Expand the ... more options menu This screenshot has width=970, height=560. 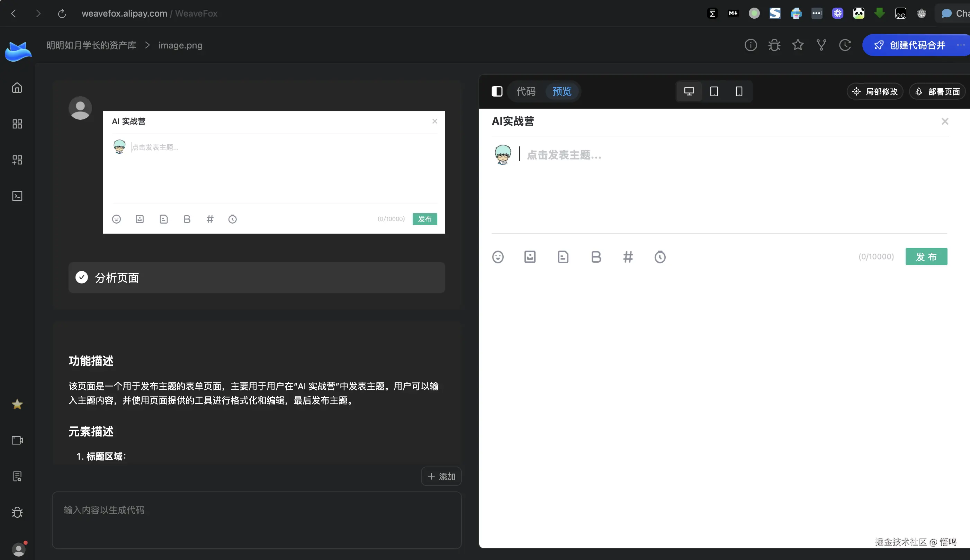[x=961, y=45]
